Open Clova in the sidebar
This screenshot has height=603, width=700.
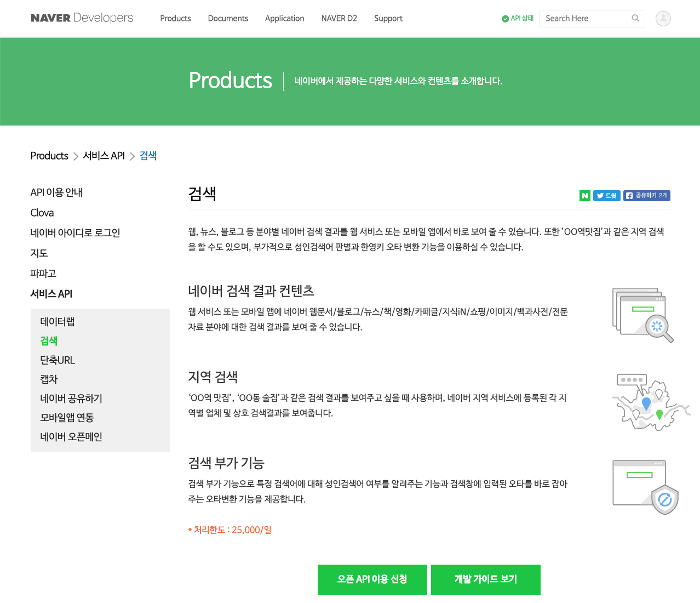[x=42, y=213]
